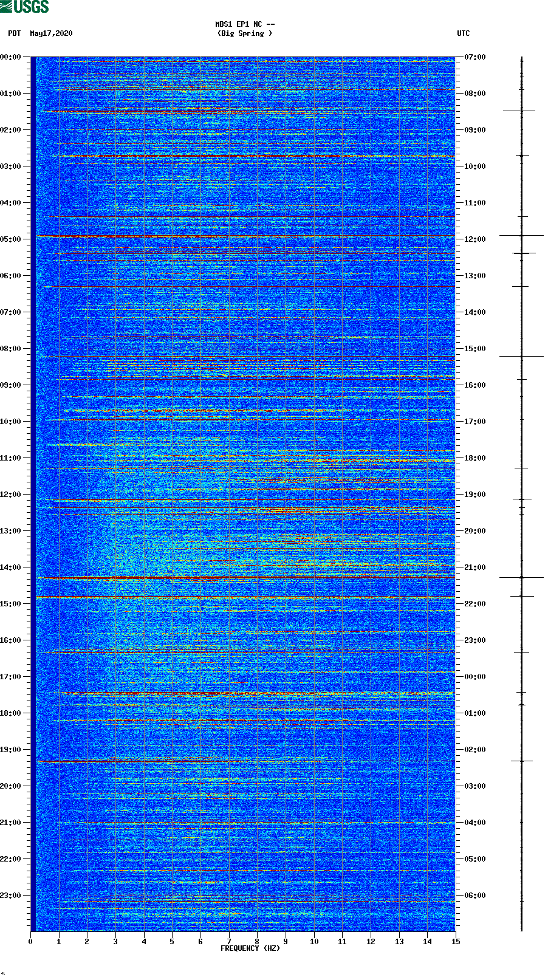Click the seismogram spike near 08:30 UTC
Viewport: 548px width, 980px height.
[519, 111]
